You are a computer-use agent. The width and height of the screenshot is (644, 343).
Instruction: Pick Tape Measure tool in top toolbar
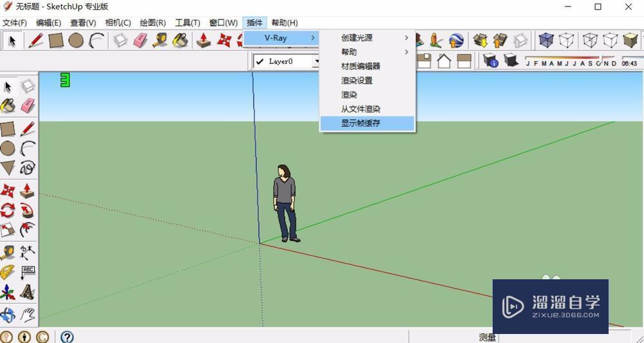pyautogui.click(x=160, y=41)
